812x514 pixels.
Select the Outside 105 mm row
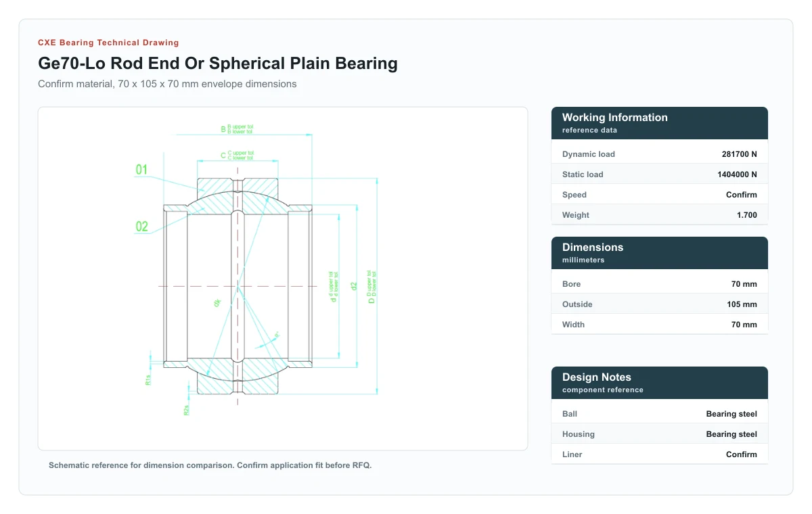tap(660, 304)
